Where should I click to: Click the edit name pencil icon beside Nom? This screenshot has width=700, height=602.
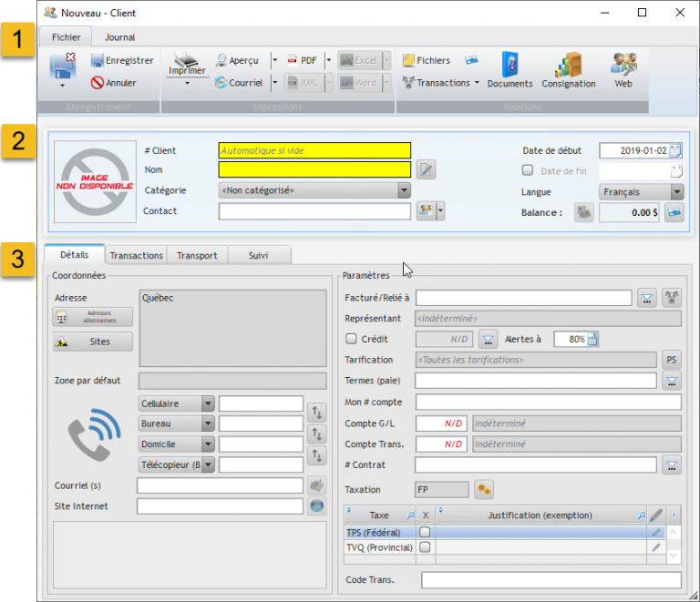(426, 169)
